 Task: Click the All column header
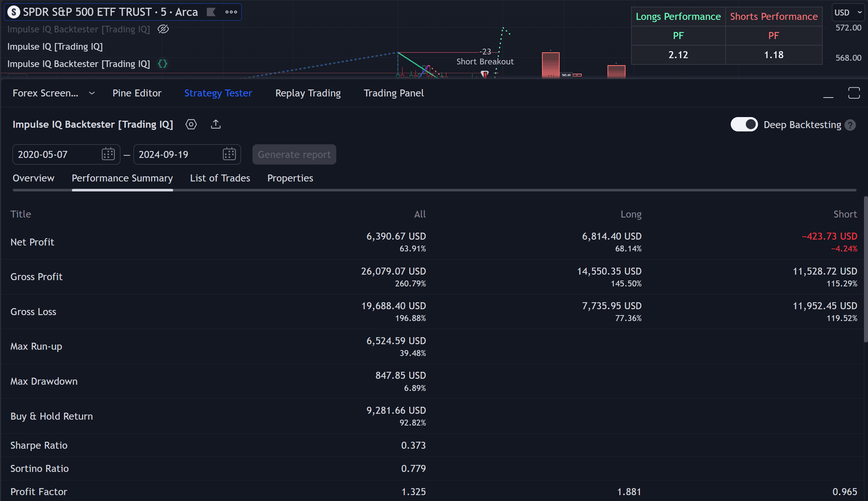(420, 214)
